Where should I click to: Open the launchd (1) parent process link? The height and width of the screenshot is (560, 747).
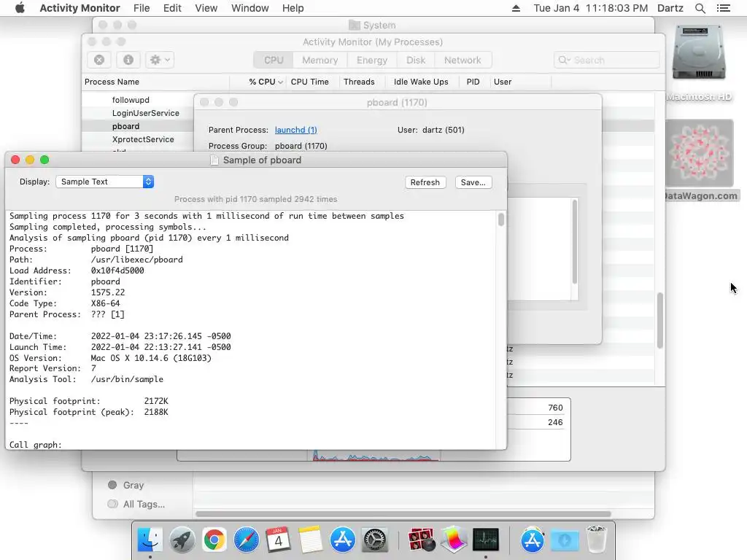(296, 130)
